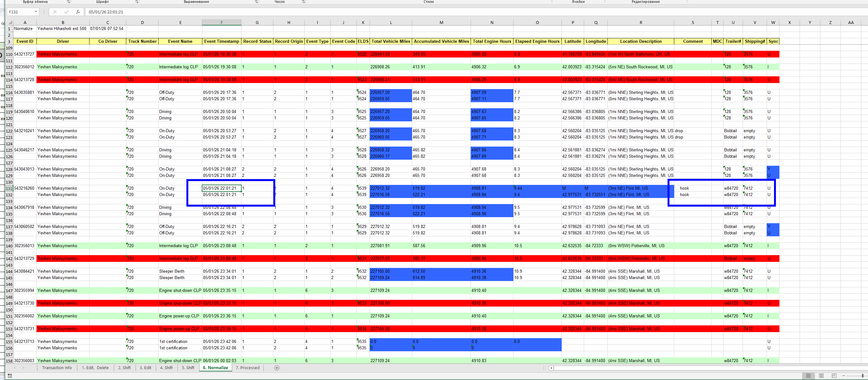Click horizontal scrollbar left arrow

551,368
